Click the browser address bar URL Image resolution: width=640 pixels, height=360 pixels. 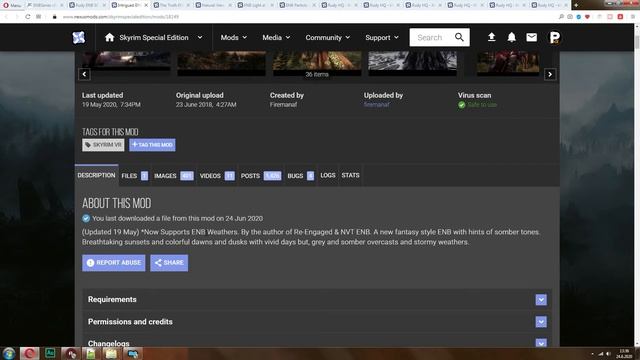121,17
